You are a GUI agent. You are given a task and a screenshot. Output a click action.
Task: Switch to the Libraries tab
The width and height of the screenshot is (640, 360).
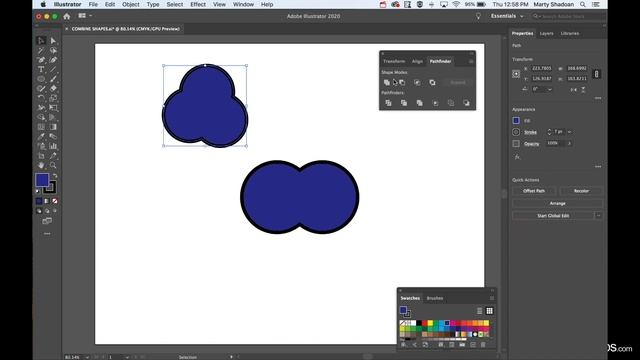pyautogui.click(x=570, y=33)
